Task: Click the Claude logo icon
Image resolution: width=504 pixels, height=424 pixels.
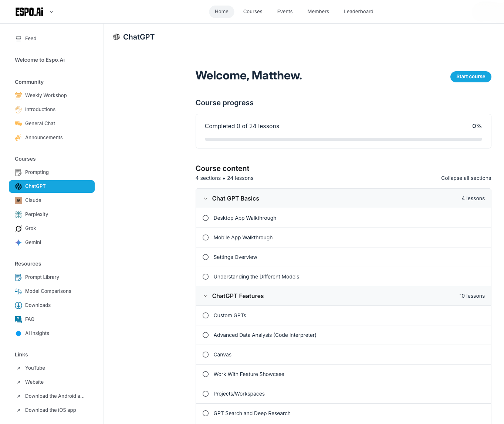Action: (x=18, y=201)
